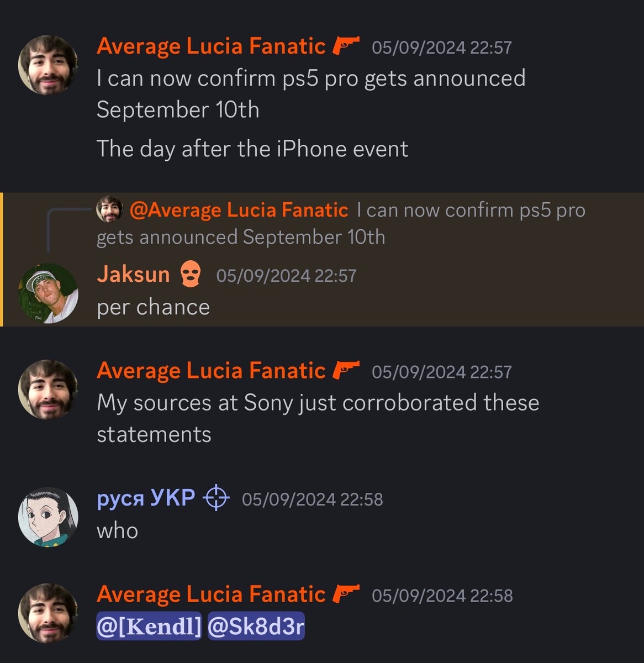Screen dimensions: 644x663
Task: Click @Average Lucia Fanatic in the reply preview
Action: point(239,210)
